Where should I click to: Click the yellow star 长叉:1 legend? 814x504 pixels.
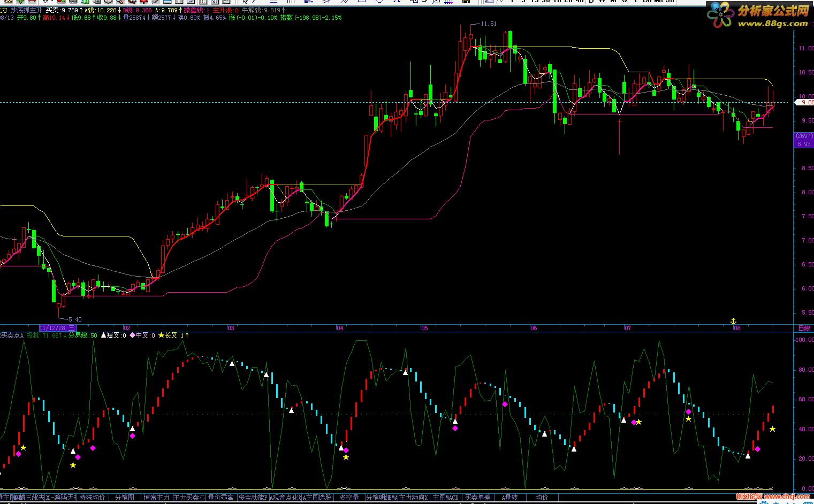point(173,335)
